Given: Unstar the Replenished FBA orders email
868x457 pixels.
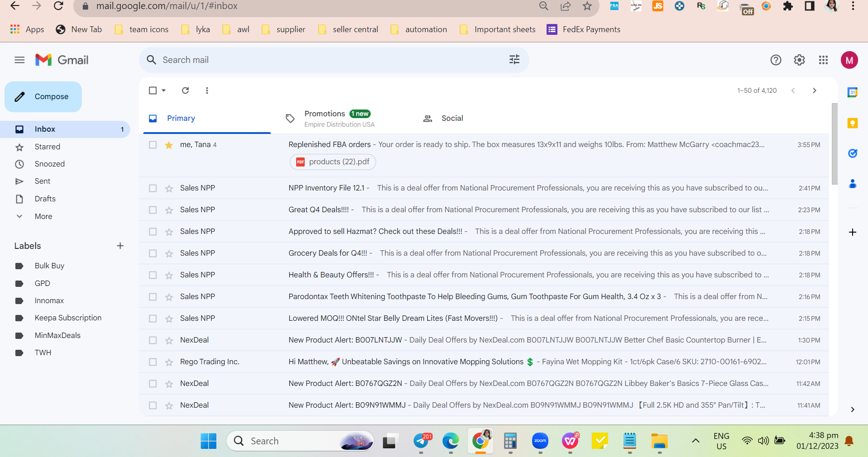Looking at the screenshot, I should click(169, 145).
